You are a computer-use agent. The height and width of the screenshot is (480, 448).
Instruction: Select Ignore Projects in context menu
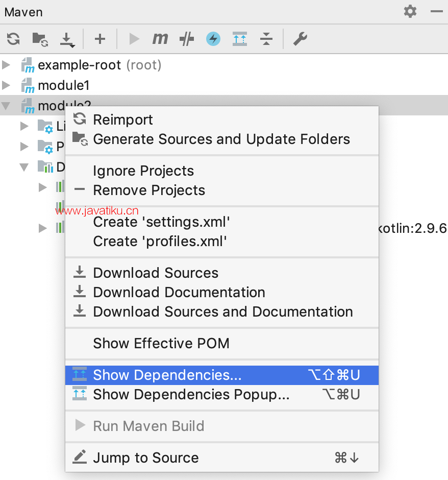point(222,171)
